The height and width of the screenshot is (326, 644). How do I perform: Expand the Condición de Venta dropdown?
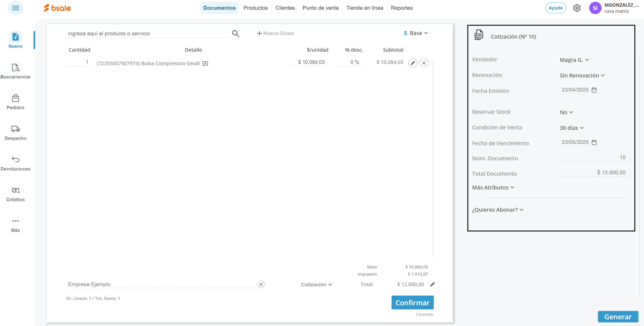click(572, 128)
